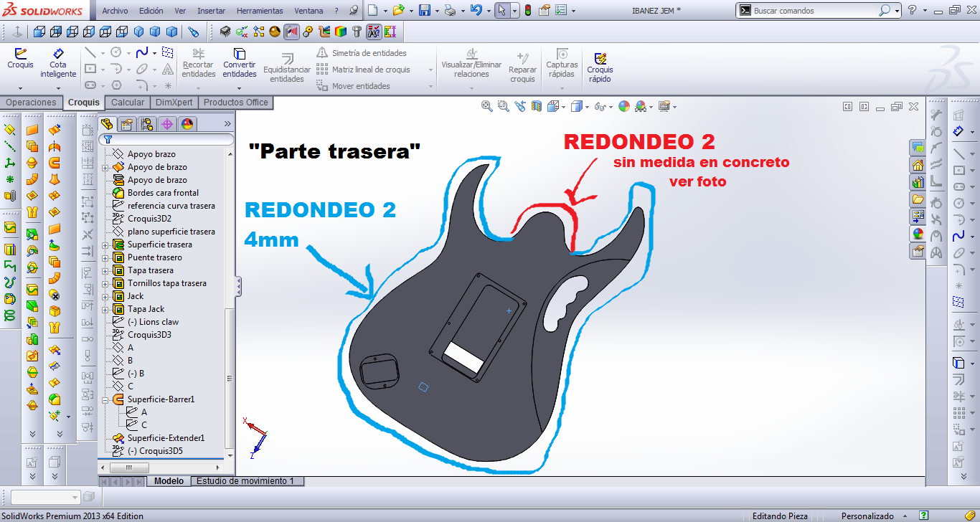Screen dimensions: 980x522
Task: Click Zoom to area icon
Action: point(503,106)
